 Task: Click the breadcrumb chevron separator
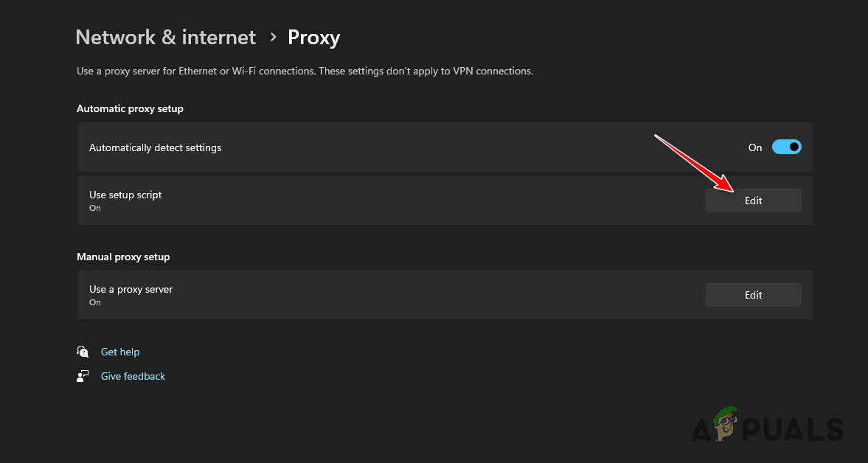click(x=272, y=37)
